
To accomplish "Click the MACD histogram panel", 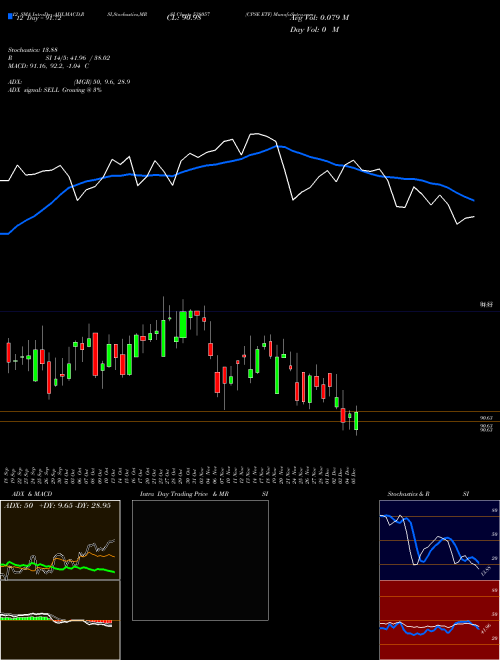I will (x=60, y=620).
